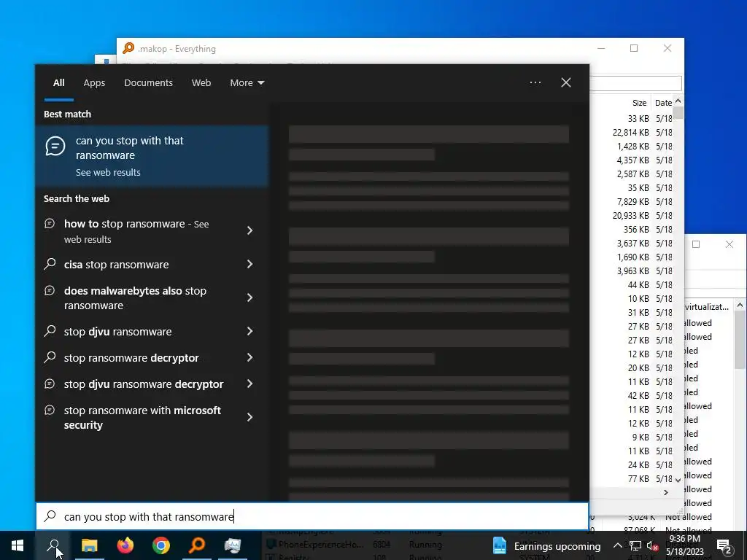Click the Everything window title bar icon
This screenshot has height=560, width=747.
[x=128, y=49]
